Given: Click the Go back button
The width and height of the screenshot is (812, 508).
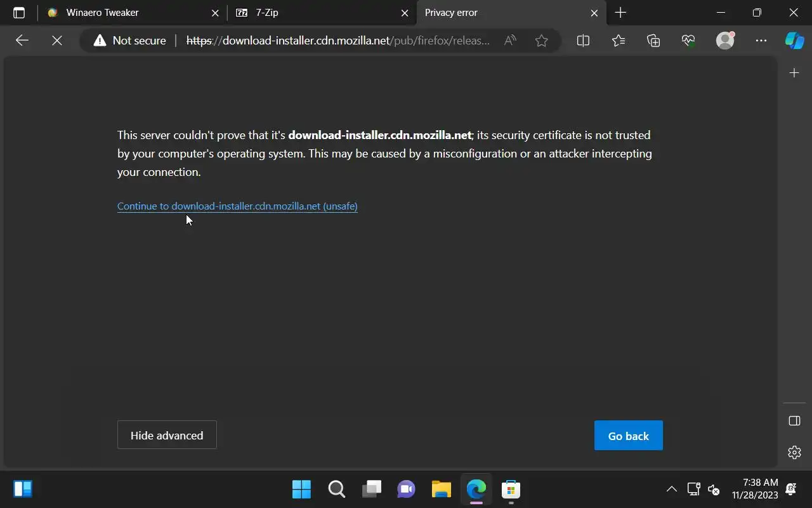Looking at the screenshot, I should tap(629, 436).
